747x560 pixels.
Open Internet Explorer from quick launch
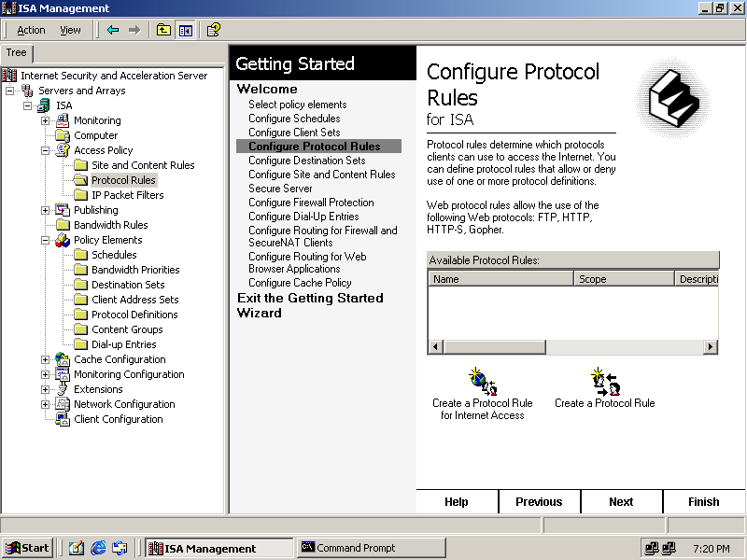click(98, 548)
